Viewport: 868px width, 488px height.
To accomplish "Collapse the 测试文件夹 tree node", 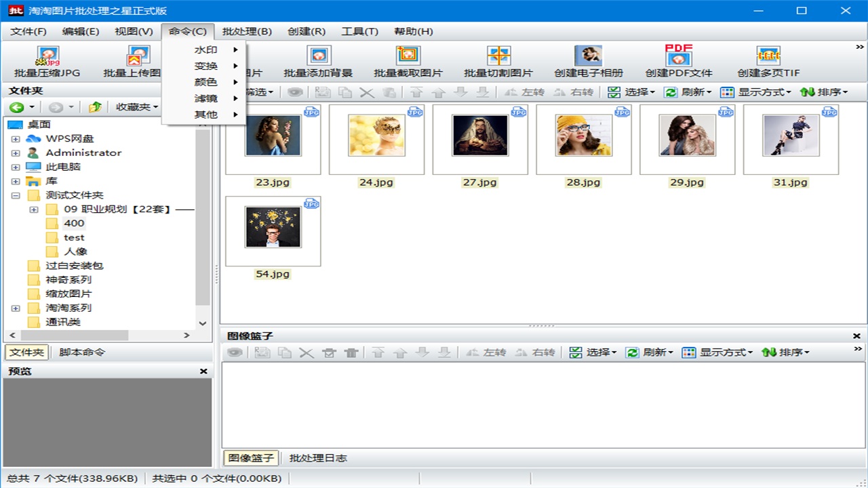I will click(x=16, y=195).
